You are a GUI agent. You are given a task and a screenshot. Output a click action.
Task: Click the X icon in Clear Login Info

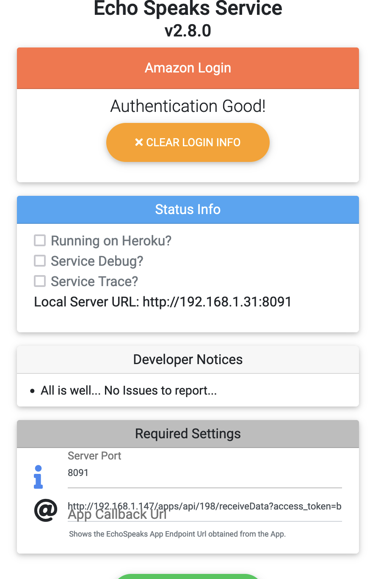pyautogui.click(x=139, y=142)
